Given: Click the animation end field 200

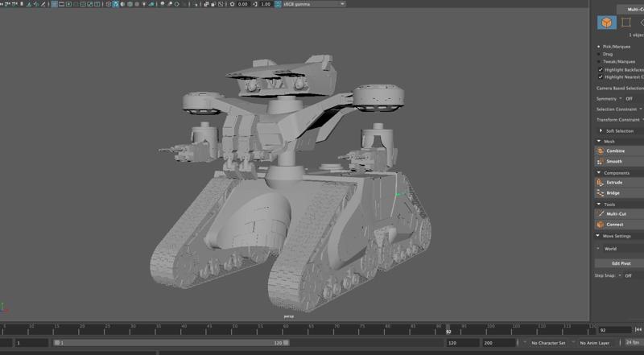Looking at the screenshot, I should coord(499,343).
